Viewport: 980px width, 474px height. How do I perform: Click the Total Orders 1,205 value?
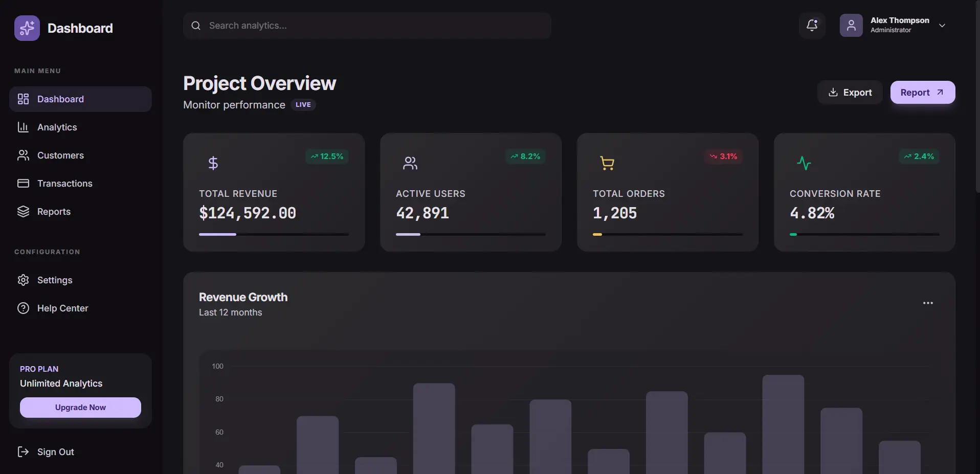615,213
